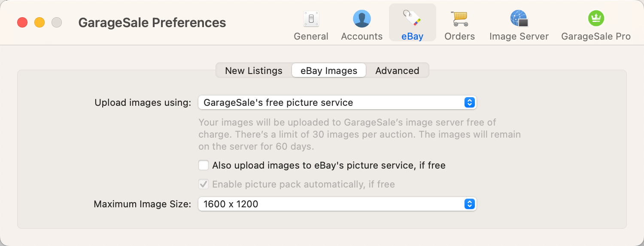This screenshot has width=644, height=246.
Task: Click the Maximum Image Size label
Action: 142,204
